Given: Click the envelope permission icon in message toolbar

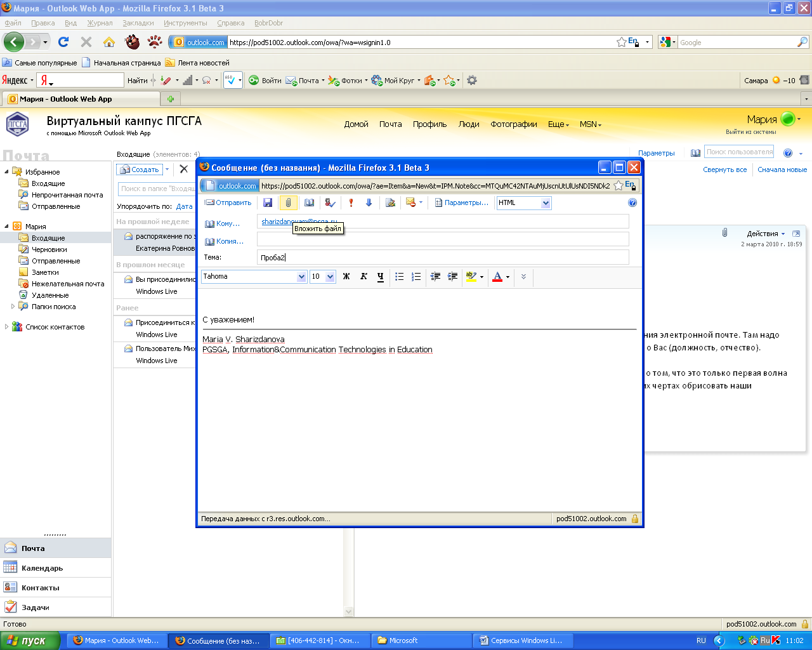Looking at the screenshot, I should [411, 202].
